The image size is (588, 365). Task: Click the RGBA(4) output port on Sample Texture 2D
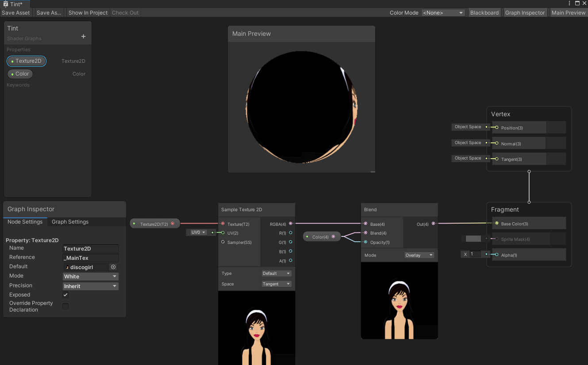point(291,224)
